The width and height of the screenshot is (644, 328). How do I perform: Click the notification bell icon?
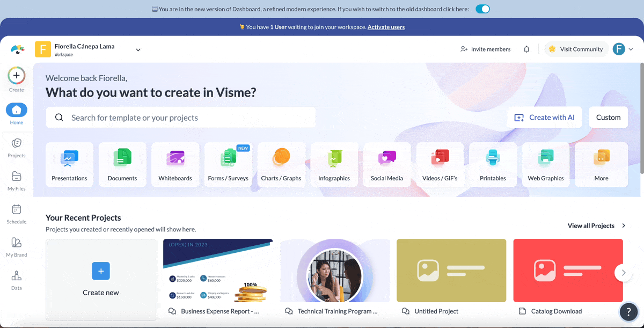coord(526,49)
